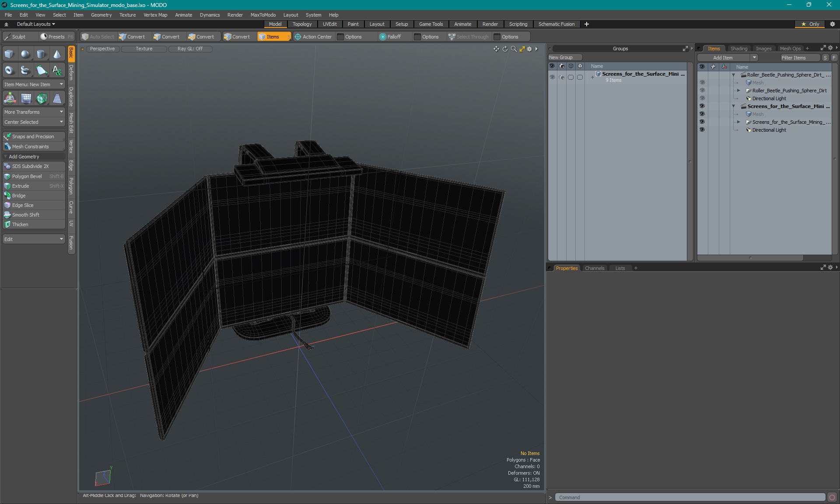The height and width of the screenshot is (504, 840).
Task: Click Properties panel gear icon
Action: 830,268
